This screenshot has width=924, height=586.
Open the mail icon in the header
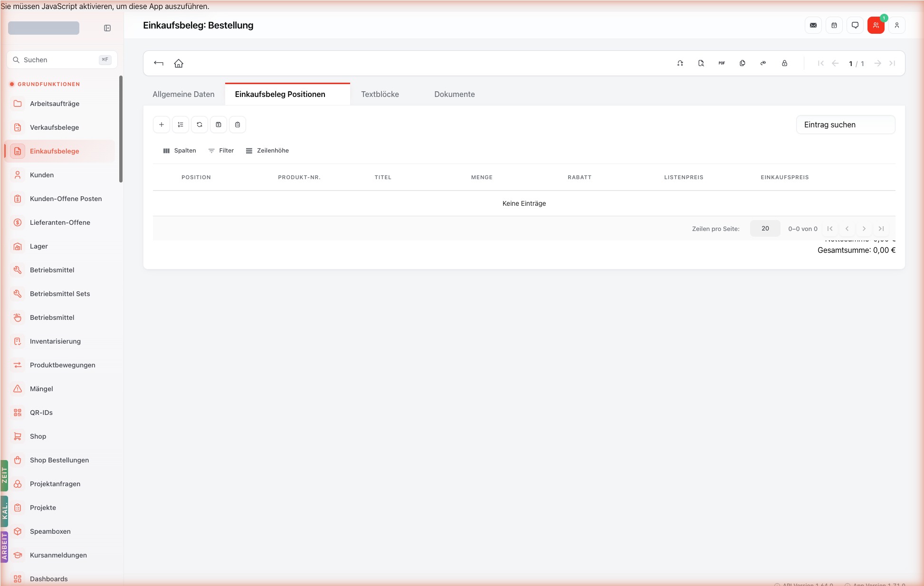click(813, 25)
